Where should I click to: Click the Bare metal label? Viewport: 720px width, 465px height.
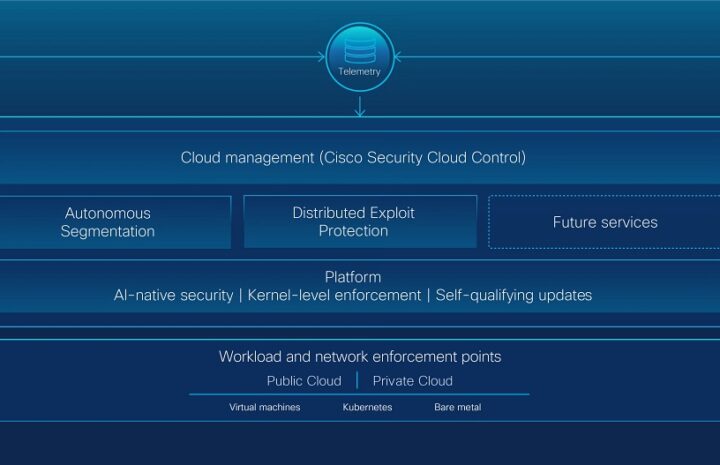(x=458, y=407)
